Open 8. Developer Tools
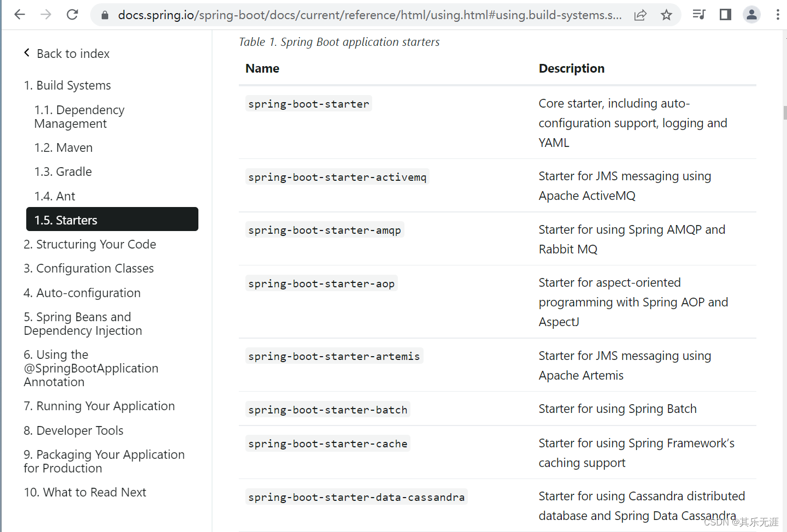787x532 pixels. point(73,430)
